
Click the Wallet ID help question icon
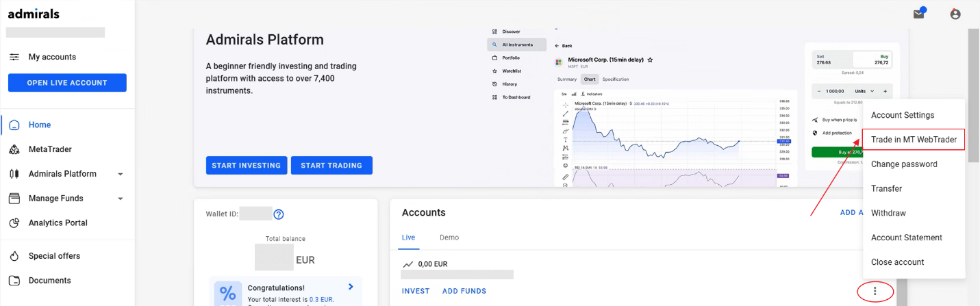pyautogui.click(x=279, y=214)
